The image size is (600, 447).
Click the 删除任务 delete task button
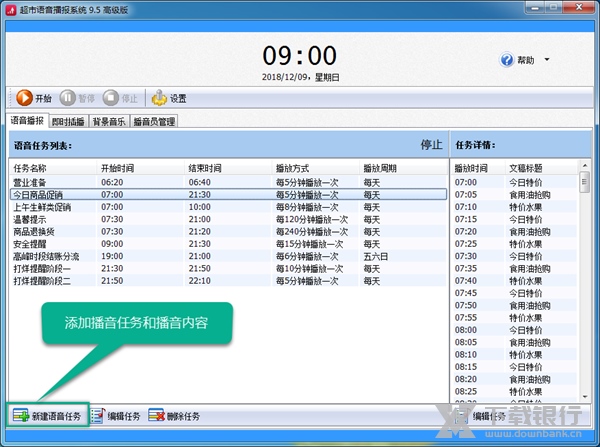[x=174, y=415]
